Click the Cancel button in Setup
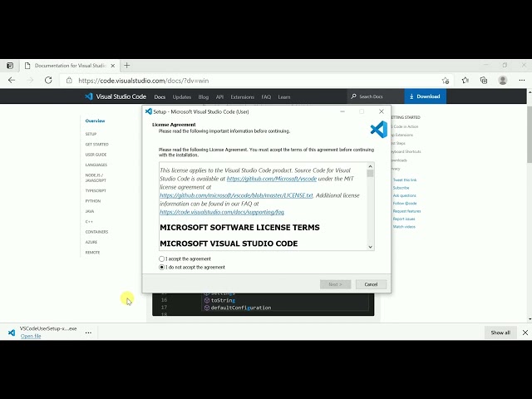The image size is (532, 399). coord(371,284)
